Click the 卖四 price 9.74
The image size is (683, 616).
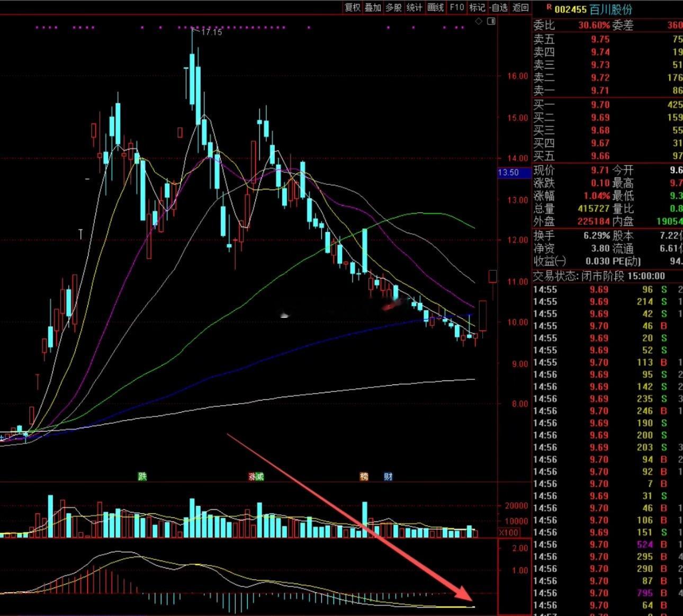tap(600, 52)
